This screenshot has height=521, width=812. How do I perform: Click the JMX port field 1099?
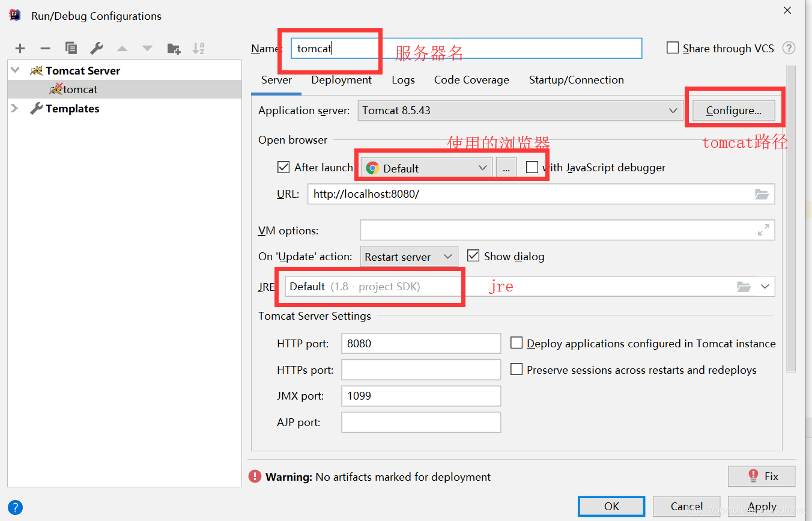(421, 396)
